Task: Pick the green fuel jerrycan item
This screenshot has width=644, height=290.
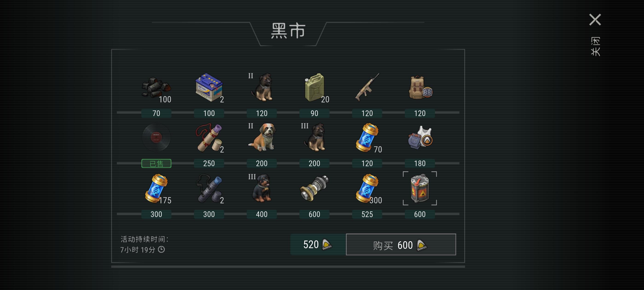Action: click(314, 88)
